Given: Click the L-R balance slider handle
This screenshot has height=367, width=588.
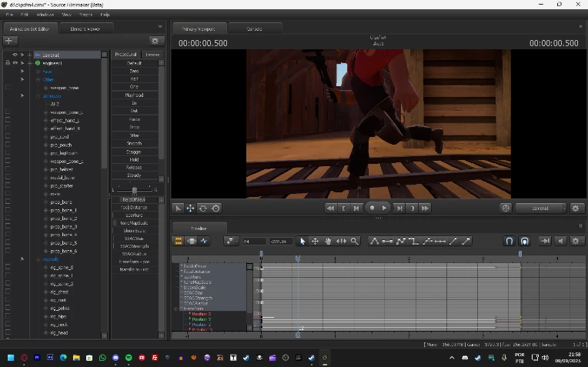Looking at the screenshot, I should pyautogui.click(x=134, y=191).
